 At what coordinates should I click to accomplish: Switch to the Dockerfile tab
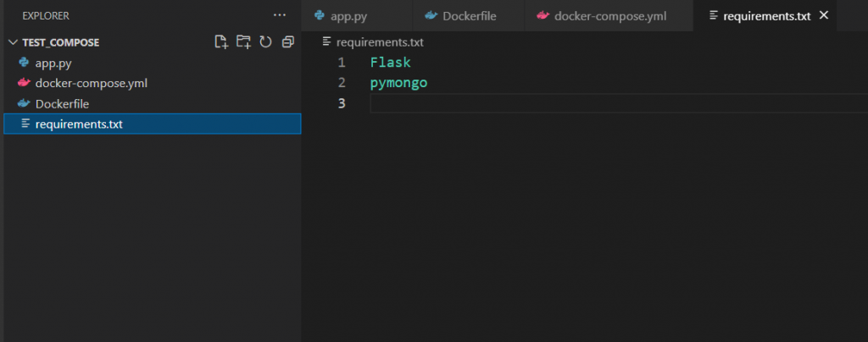469,15
